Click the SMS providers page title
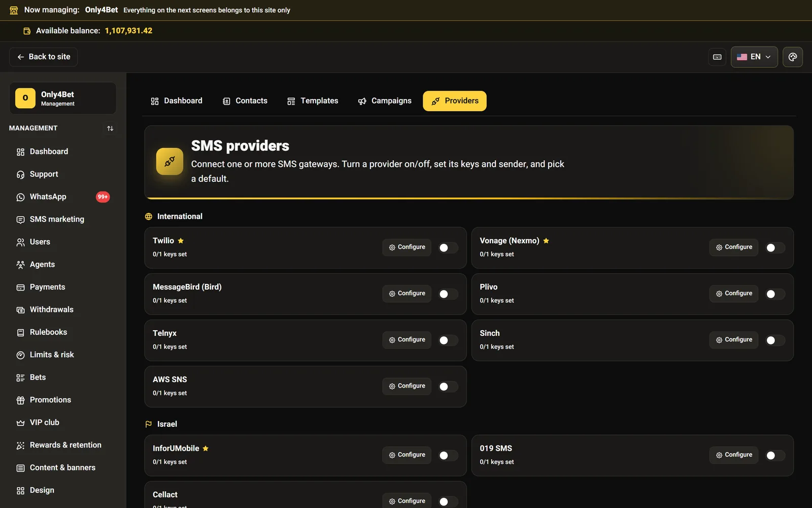Screen dimensions: 812x508 pyautogui.click(x=240, y=146)
